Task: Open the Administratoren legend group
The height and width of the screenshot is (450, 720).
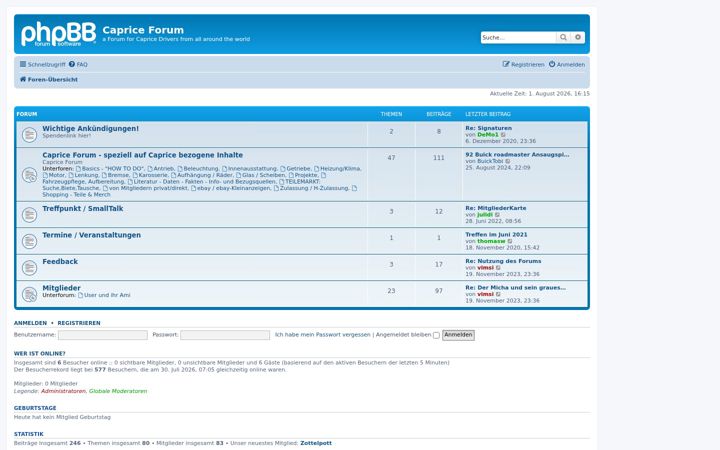Action: tap(63, 391)
